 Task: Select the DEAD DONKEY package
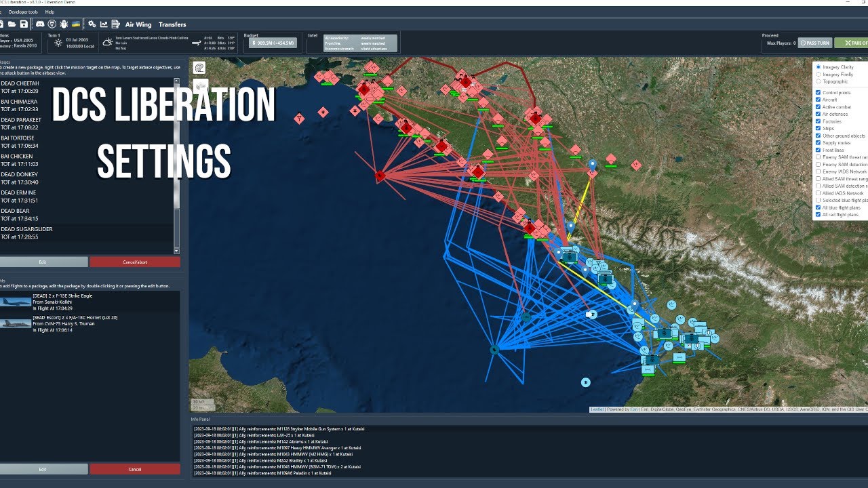pyautogui.click(x=87, y=178)
